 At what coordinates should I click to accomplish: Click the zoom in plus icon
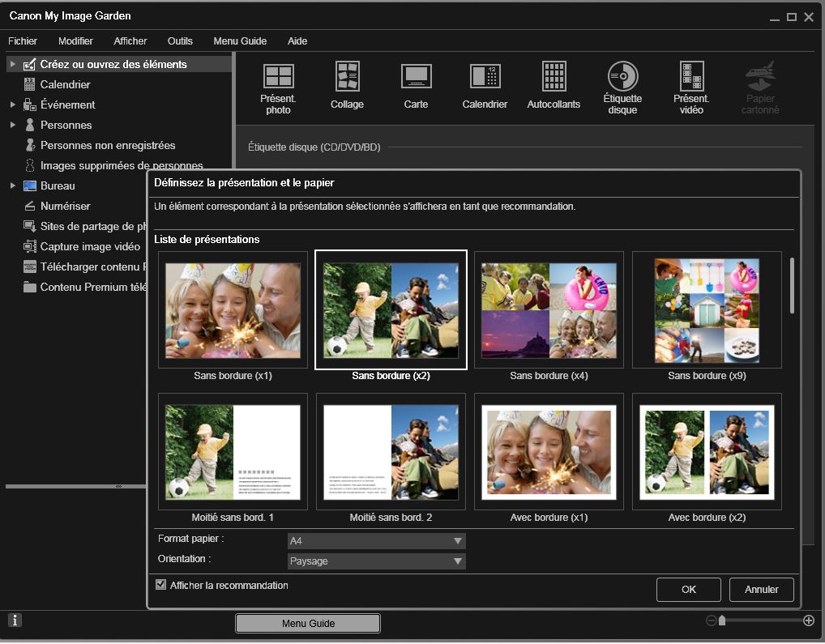(x=808, y=621)
